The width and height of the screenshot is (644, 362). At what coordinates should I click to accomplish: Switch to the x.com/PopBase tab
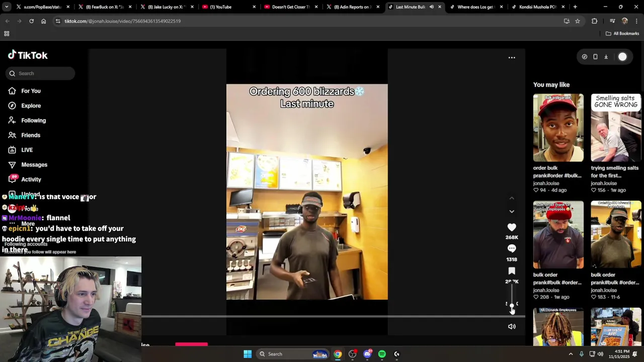coord(42,7)
